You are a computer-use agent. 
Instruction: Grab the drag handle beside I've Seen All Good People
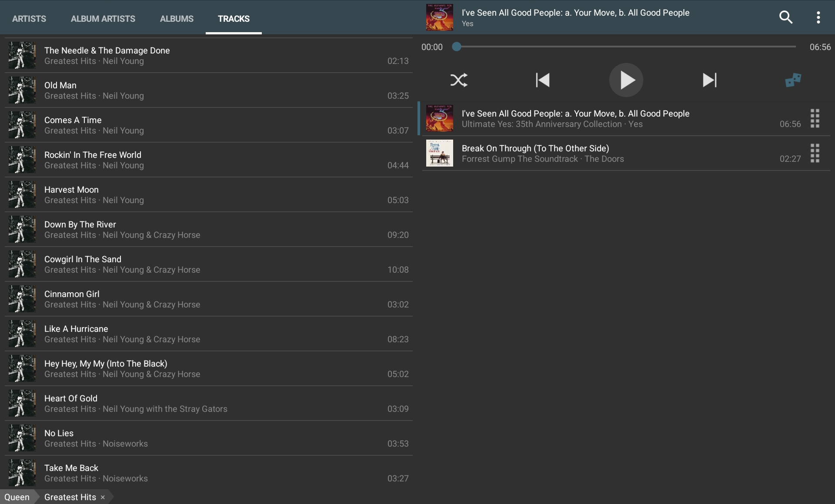pos(814,118)
